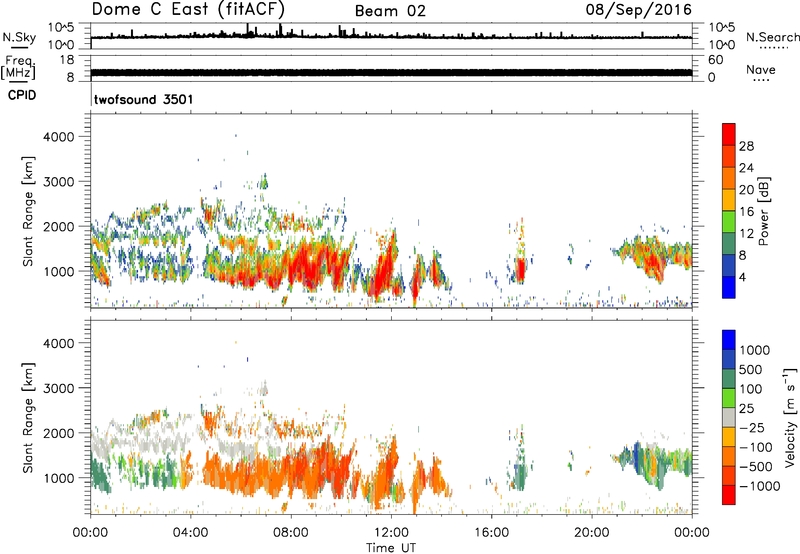The height and width of the screenshot is (554, 800).
Task: Click the '16' power colorbar value
Action: [x=746, y=212]
